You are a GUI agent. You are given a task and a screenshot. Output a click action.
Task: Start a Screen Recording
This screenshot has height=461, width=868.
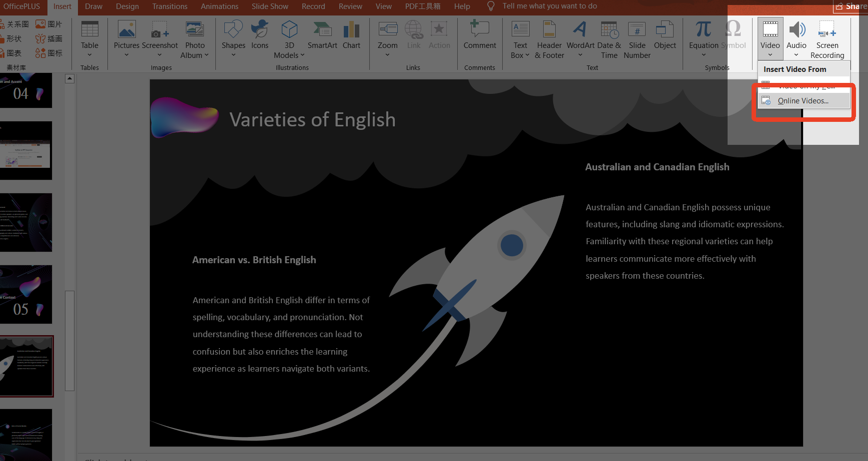click(827, 37)
